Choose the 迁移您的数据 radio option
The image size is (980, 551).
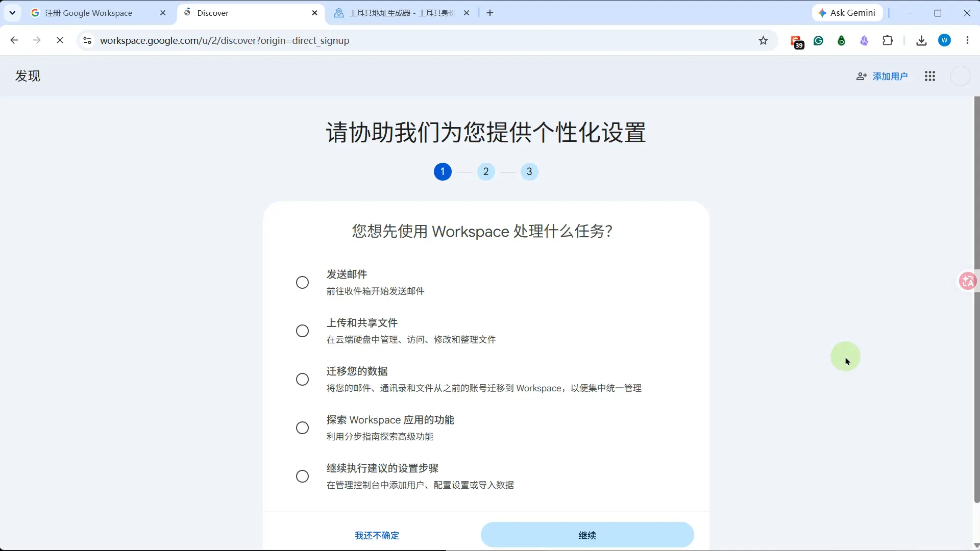tap(302, 380)
